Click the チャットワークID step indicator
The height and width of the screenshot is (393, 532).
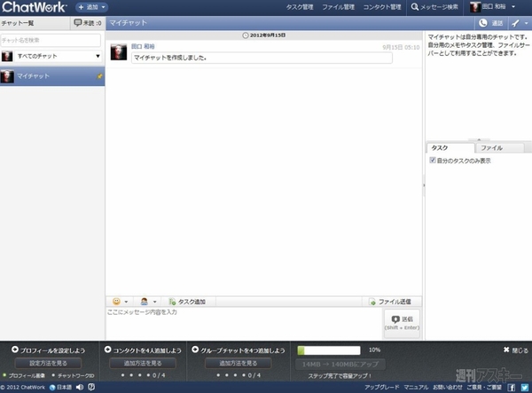73,375
